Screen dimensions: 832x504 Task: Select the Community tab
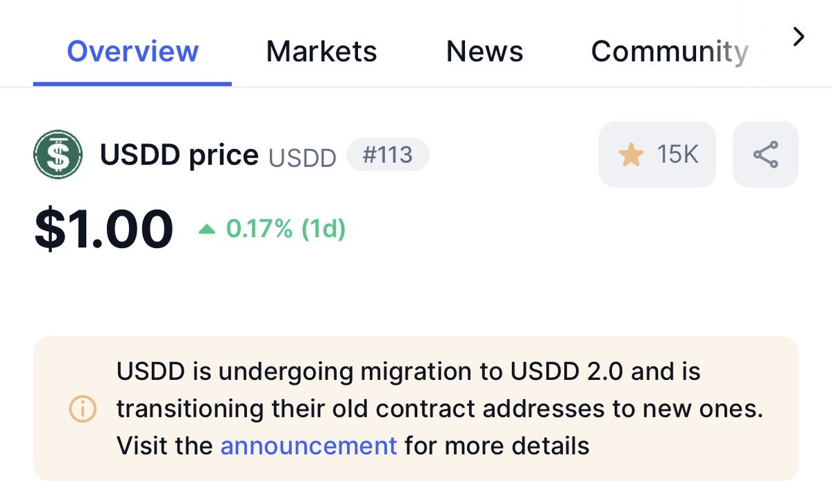pyautogui.click(x=669, y=51)
